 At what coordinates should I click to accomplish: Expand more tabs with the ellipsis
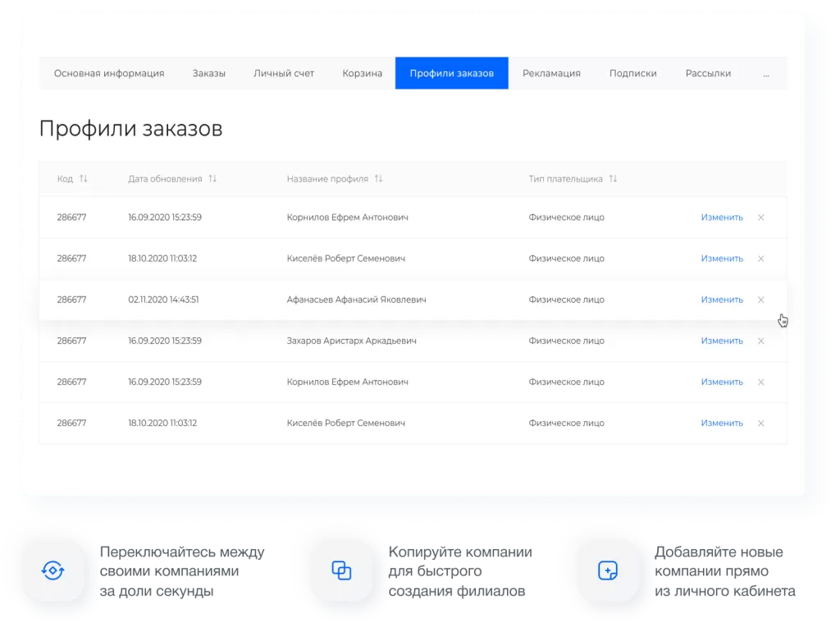coord(766,73)
